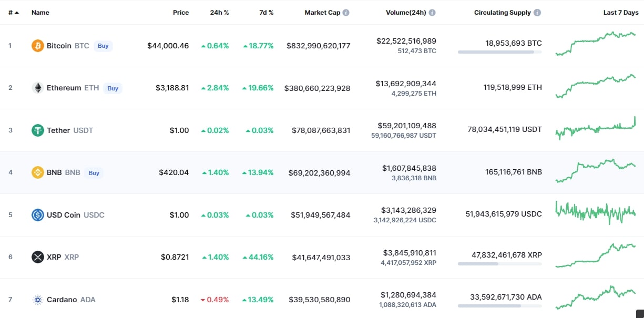
Task: Click Ethereum market cap $380,660,223,928
Action: tap(318, 88)
